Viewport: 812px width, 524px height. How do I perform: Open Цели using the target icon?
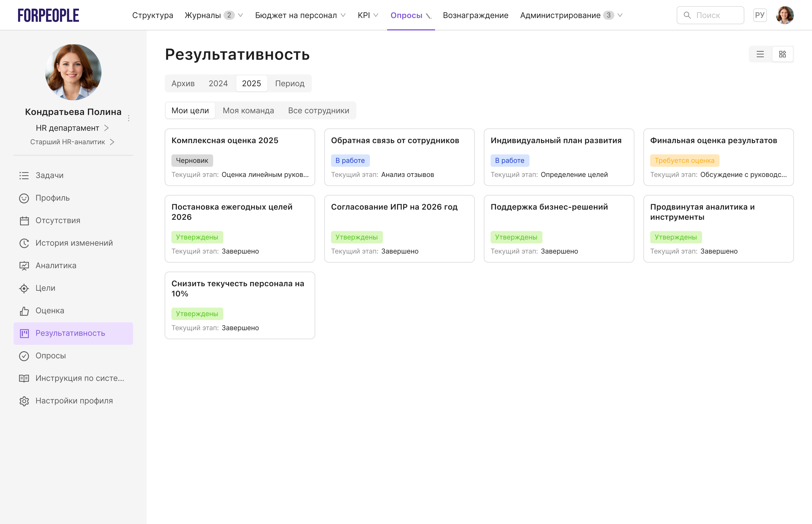point(24,288)
